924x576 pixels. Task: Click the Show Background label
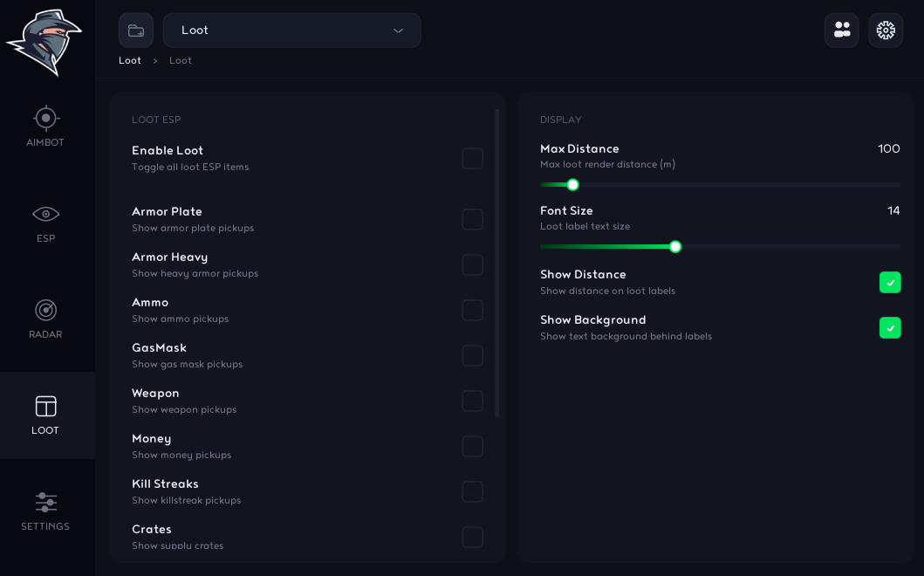[592, 319]
